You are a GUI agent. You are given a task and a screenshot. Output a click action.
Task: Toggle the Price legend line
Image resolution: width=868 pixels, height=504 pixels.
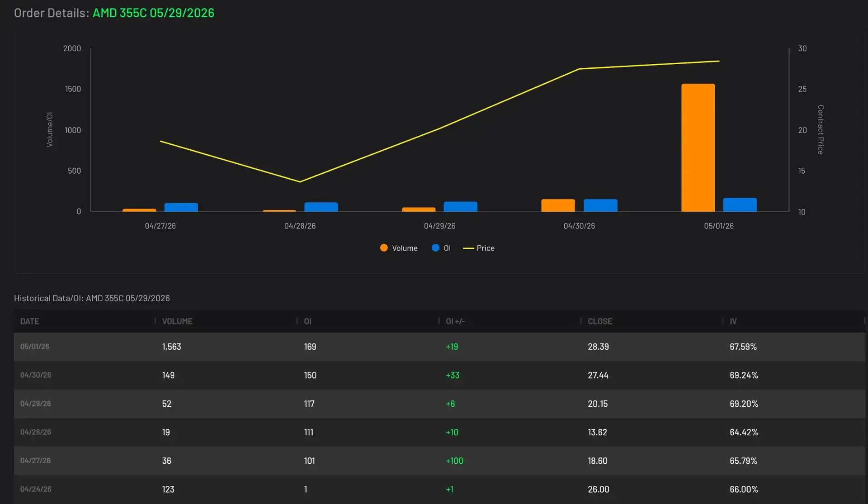pos(479,248)
